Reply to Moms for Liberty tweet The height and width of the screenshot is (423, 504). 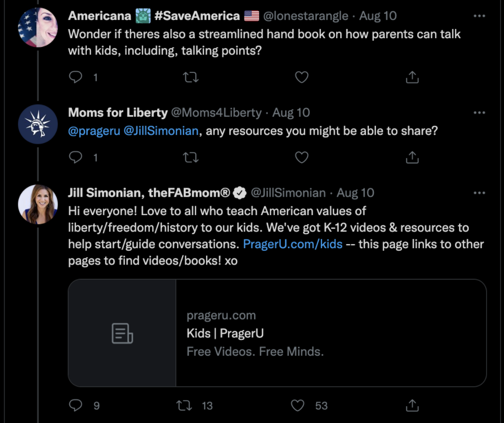(75, 157)
